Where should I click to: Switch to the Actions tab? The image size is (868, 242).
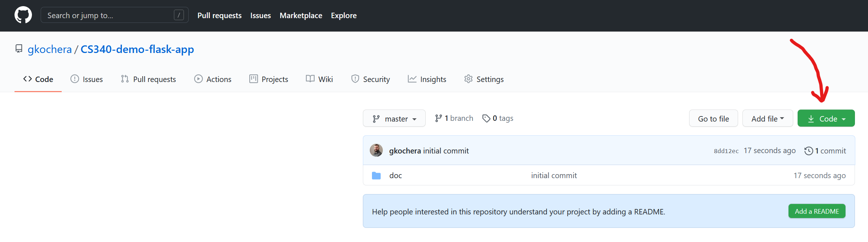[x=213, y=79]
